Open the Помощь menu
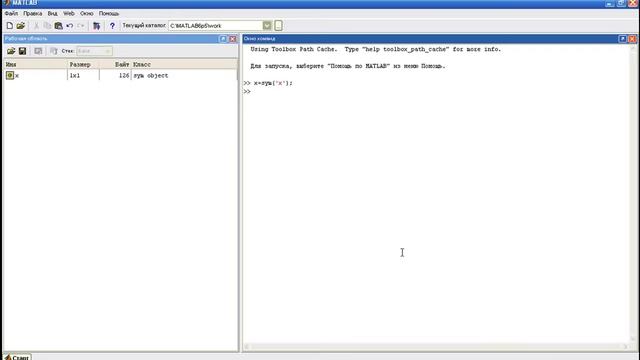The width and height of the screenshot is (640, 360). point(109,13)
